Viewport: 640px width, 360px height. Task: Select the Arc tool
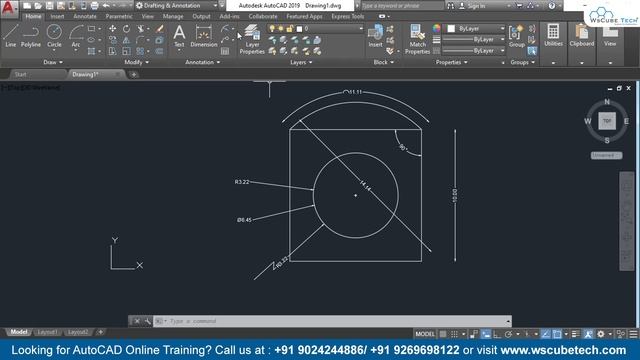(76, 36)
